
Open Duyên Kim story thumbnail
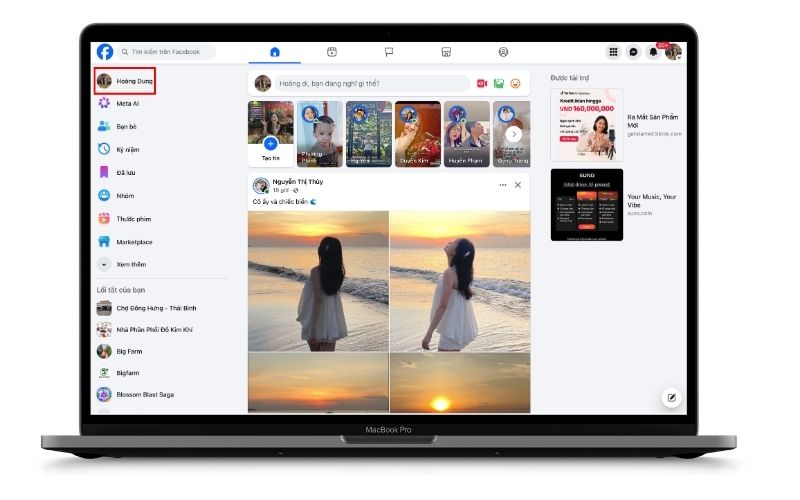point(418,134)
